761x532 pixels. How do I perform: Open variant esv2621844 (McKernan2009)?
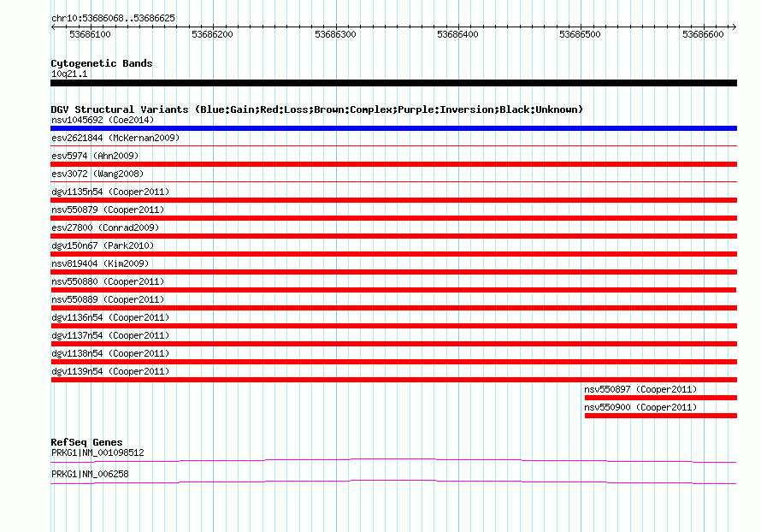[x=115, y=138]
